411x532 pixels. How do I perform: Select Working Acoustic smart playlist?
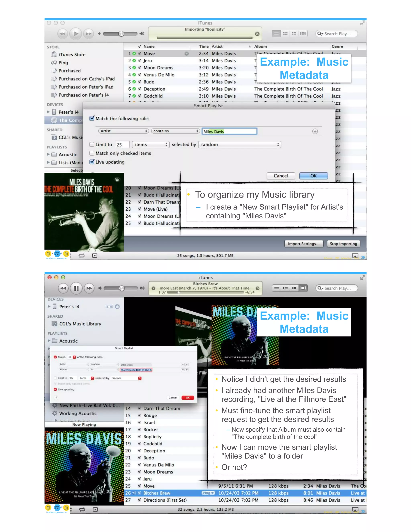[74, 413]
